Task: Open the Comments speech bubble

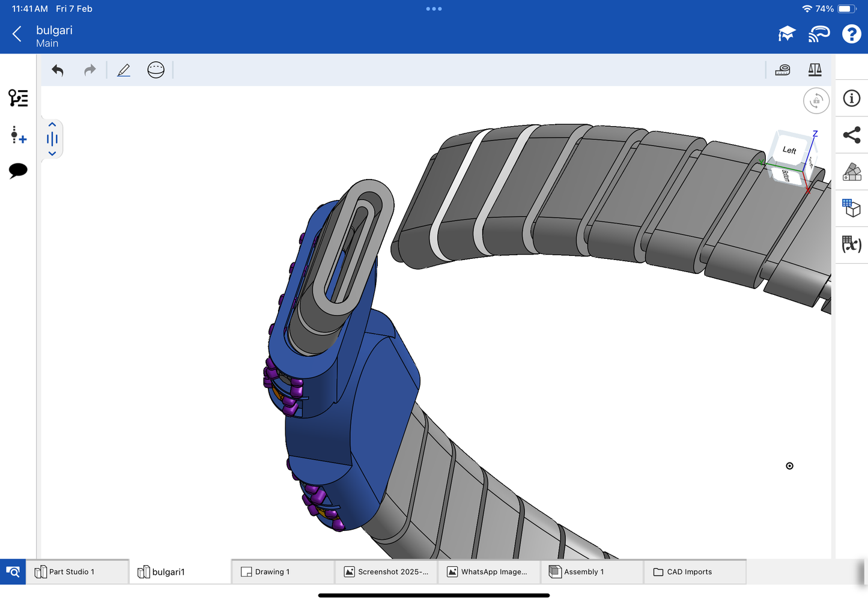Action: [x=18, y=171]
